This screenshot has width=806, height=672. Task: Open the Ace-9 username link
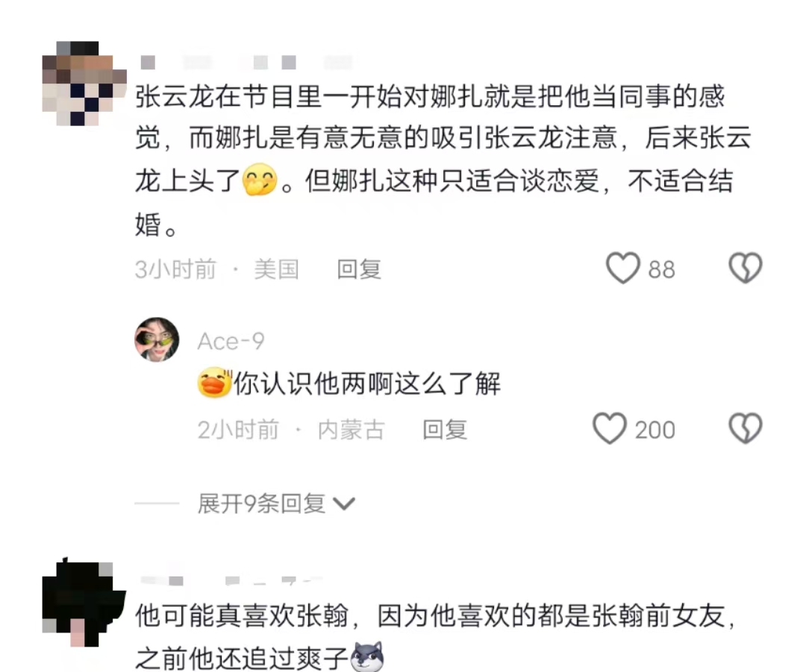coord(231,341)
